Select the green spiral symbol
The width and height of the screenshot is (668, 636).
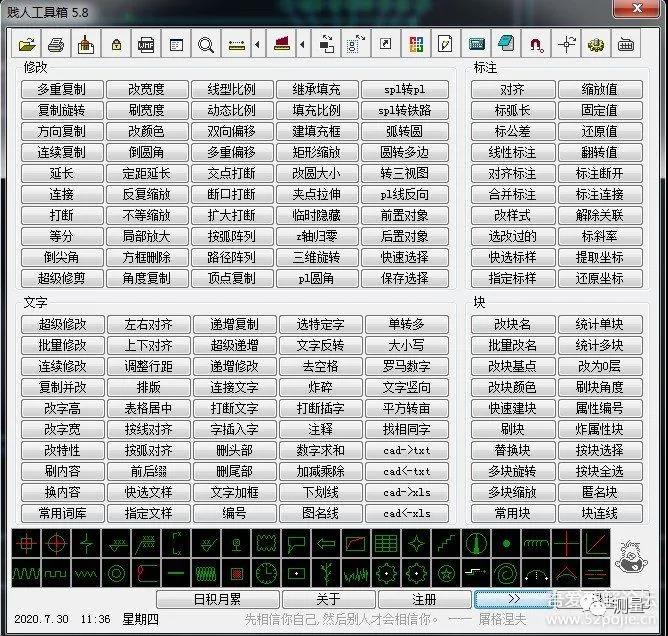[506, 573]
